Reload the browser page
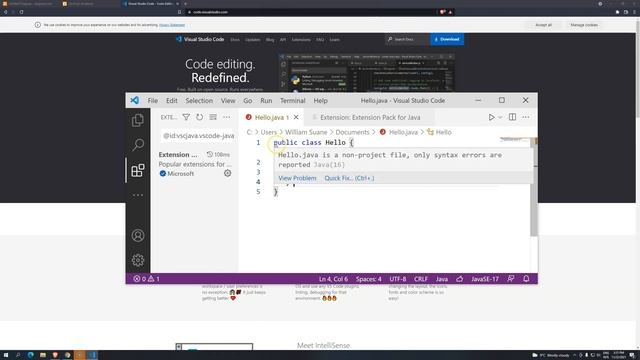 tap(21, 12)
